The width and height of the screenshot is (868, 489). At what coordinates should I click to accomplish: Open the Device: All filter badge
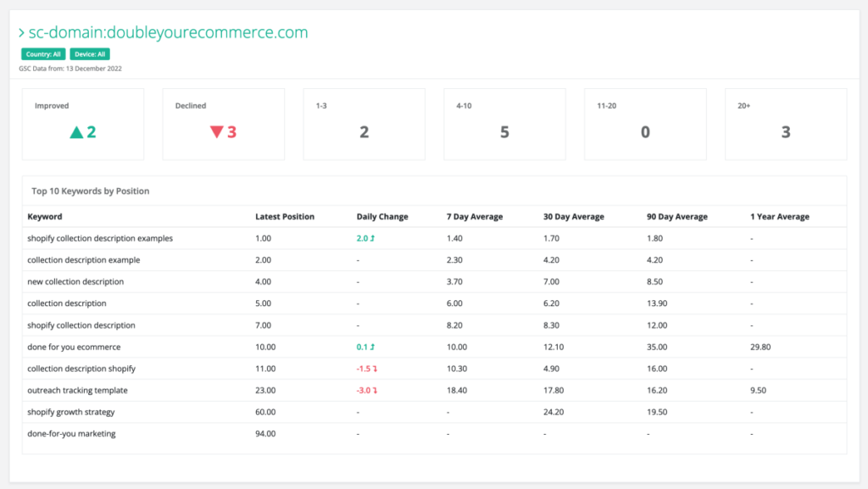[90, 54]
